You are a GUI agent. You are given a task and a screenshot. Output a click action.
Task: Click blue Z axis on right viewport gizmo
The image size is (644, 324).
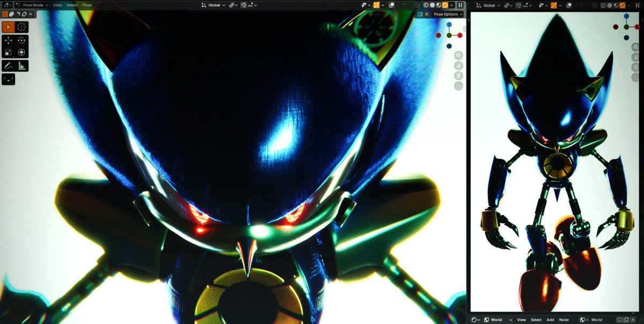point(626,16)
